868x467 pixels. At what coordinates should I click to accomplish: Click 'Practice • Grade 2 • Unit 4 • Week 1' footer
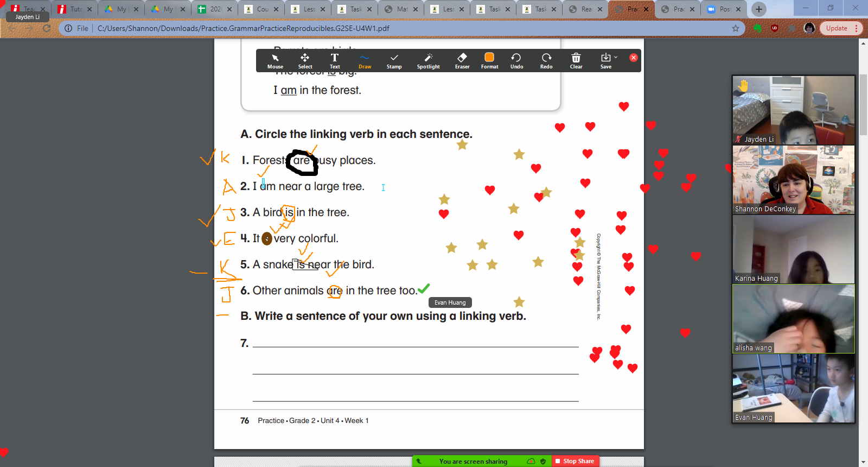[x=313, y=421]
